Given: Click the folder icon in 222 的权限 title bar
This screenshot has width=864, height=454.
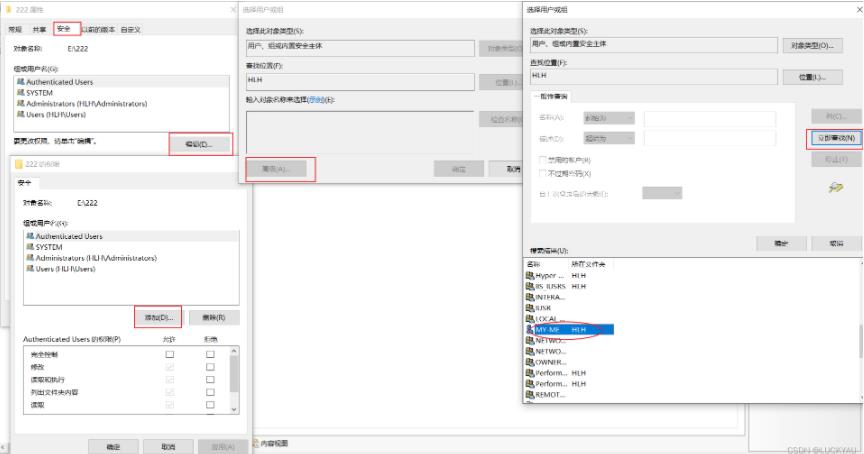Looking at the screenshot, I should tap(19, 164).
